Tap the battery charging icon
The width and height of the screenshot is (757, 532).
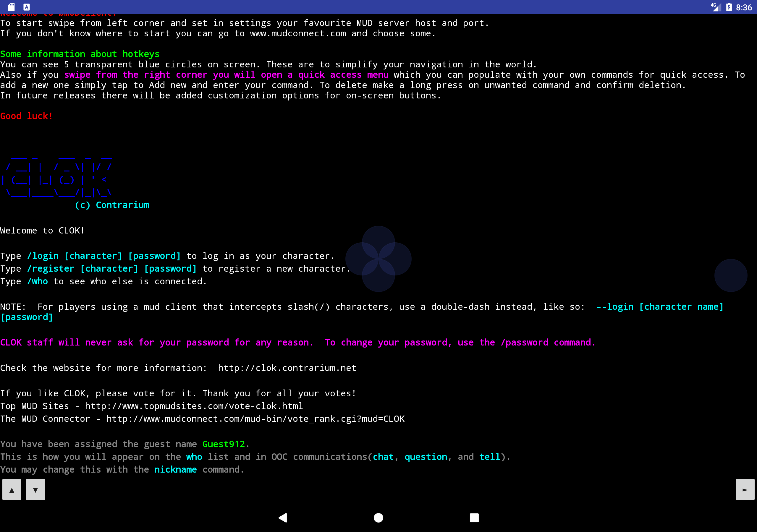click(729, 7)
